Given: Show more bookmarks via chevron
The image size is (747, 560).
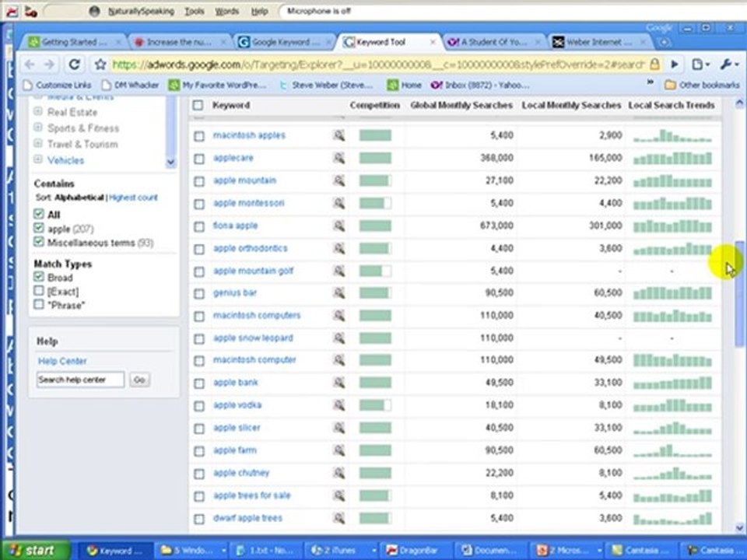Looking at the screenshot, I should click(650, 83).
